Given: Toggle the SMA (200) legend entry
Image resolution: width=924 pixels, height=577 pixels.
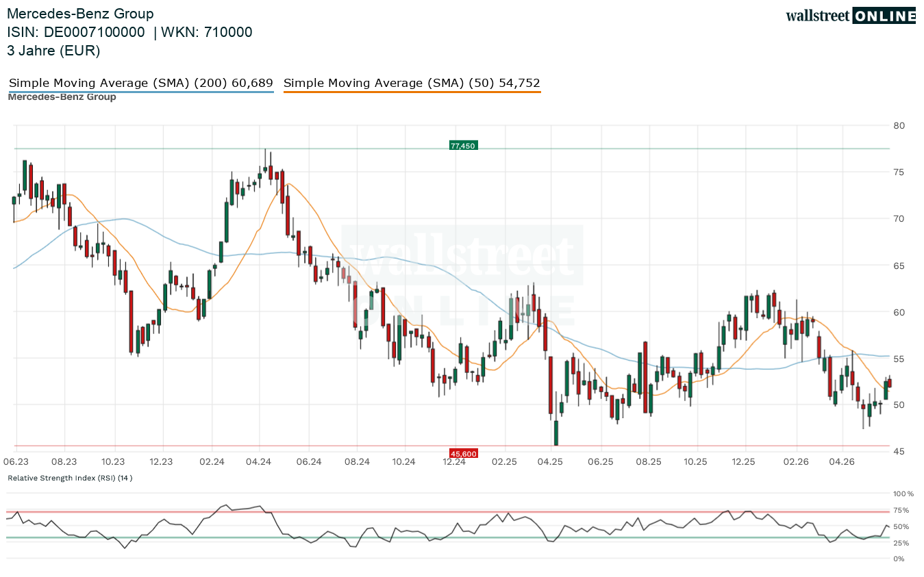Looking at the screenshot, I should [x=141, y=84].
